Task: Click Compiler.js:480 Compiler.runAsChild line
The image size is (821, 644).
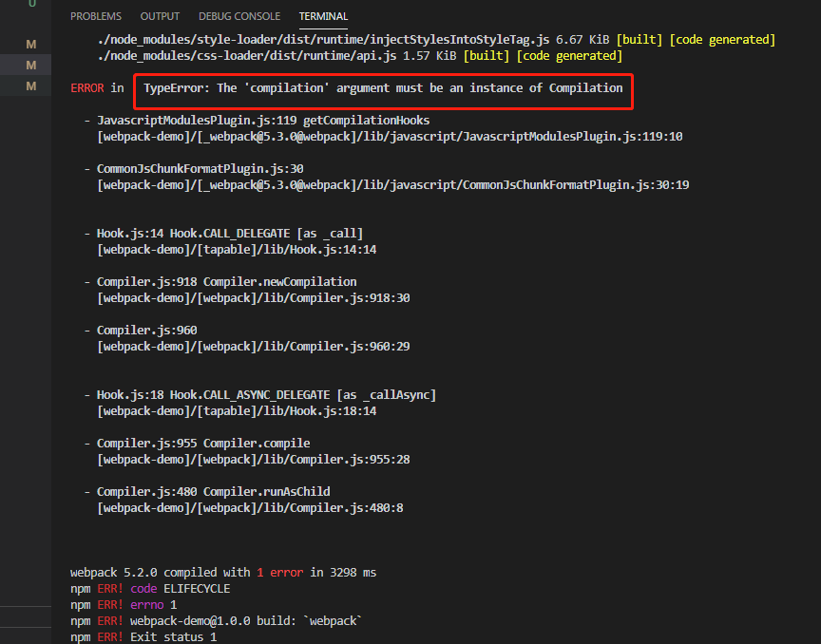Action: [213, 492]
